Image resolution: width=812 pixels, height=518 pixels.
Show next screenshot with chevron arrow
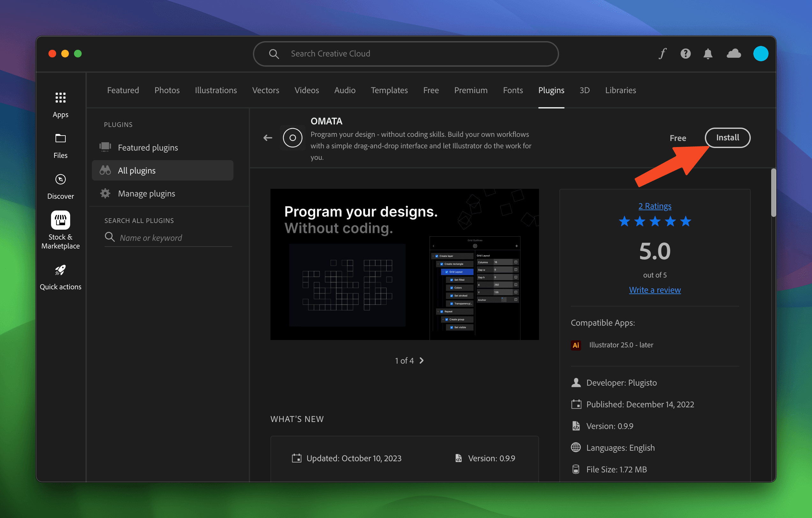click(422, 360)
